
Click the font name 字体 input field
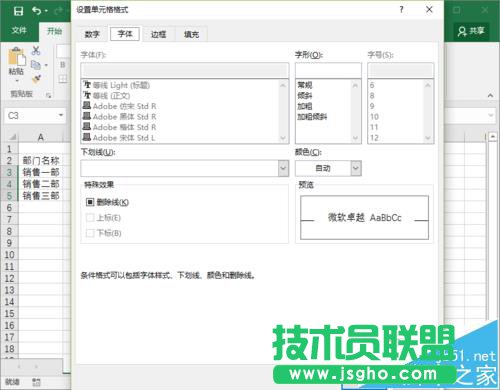[185, 70]
